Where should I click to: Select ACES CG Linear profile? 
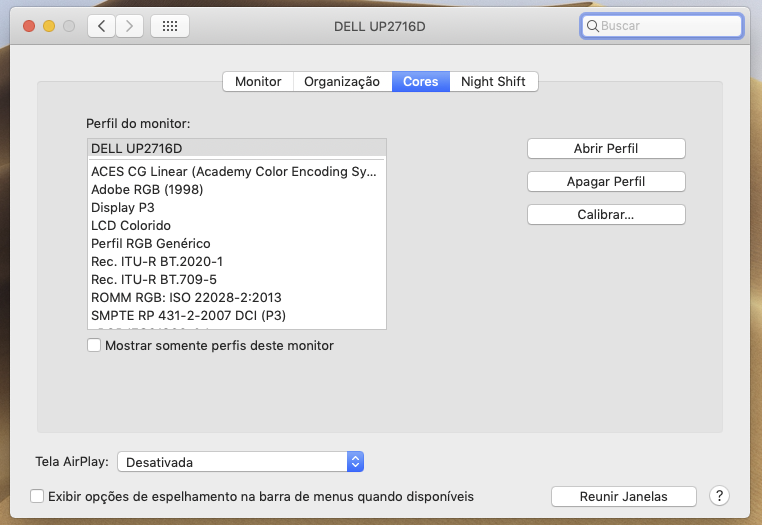(237, 172)
